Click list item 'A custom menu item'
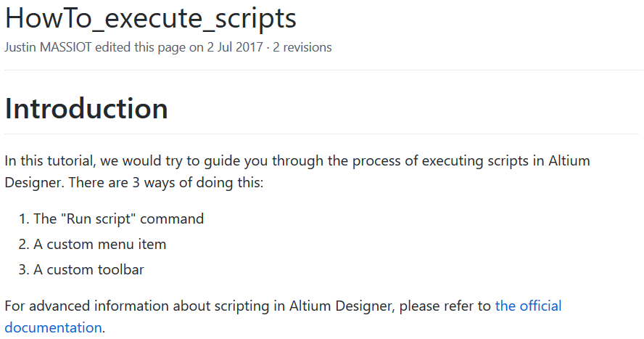644x339 pixels. coord(100,244)
